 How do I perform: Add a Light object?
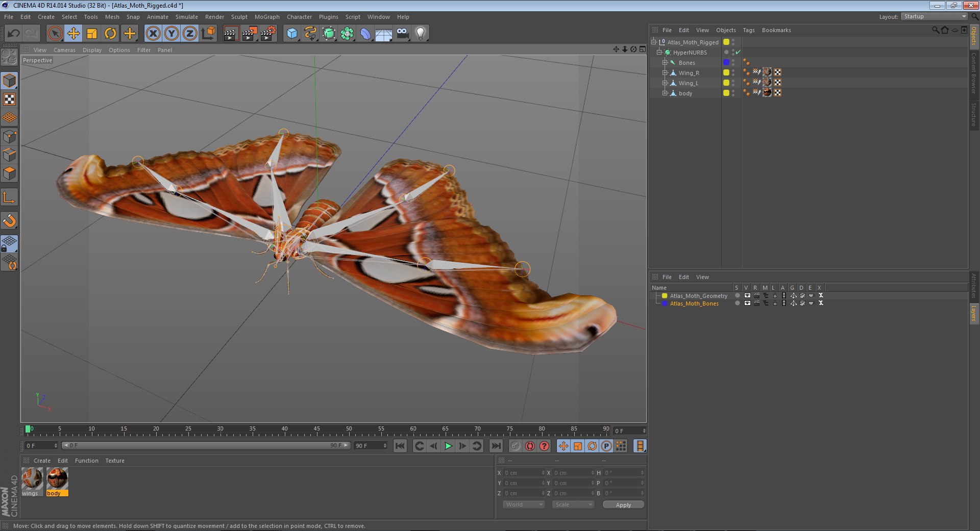click(421, 34)
